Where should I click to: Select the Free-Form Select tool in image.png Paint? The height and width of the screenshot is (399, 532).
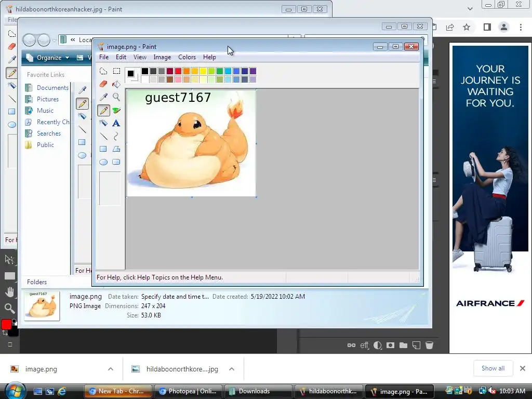point(103,71)
